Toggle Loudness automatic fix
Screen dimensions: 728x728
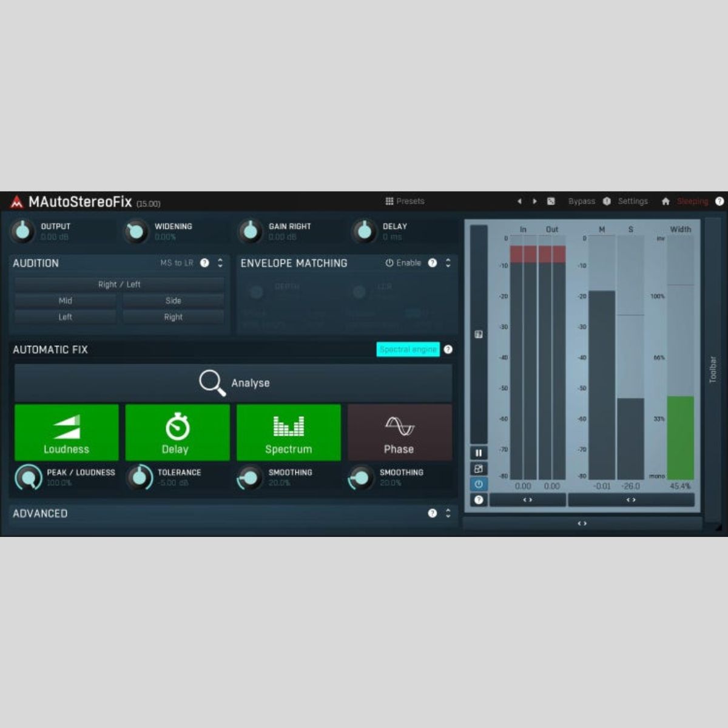(67, 433)
